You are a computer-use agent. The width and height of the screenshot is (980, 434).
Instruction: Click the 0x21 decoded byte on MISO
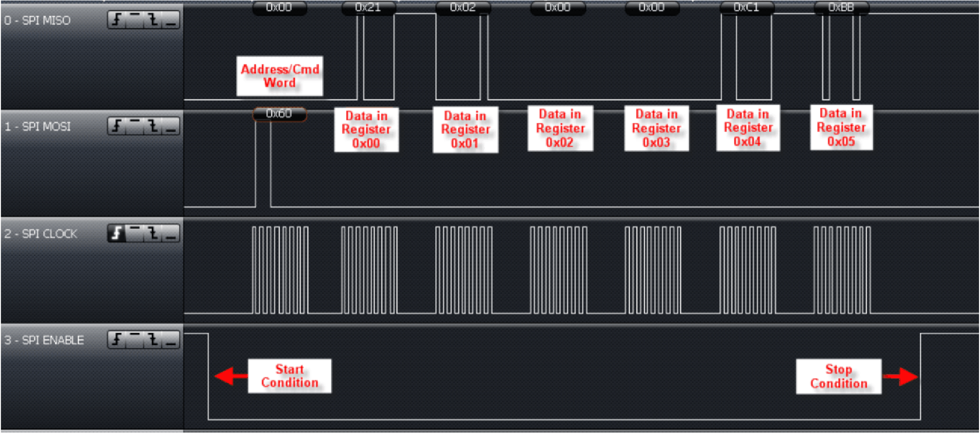tap(368, 8)
